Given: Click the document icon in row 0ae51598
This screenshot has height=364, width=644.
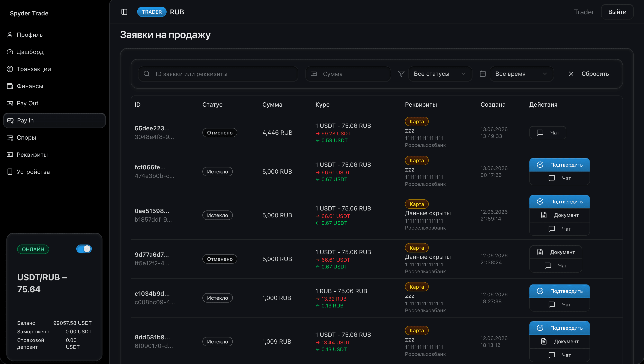Looking at the screenshot, I should 544,215.
